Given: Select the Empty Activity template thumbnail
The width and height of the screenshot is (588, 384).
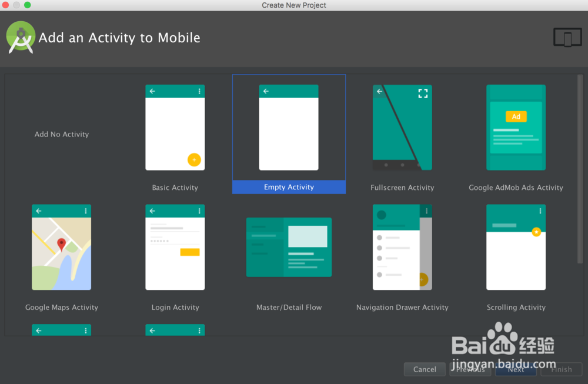Looking at the screenshot, I should [289, 128].
